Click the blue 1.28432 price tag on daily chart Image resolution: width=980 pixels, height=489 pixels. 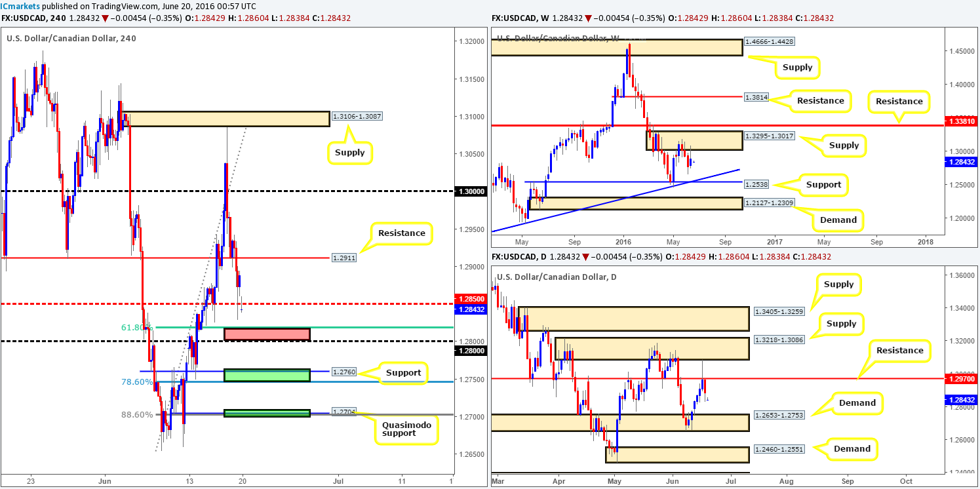(960, 399)
